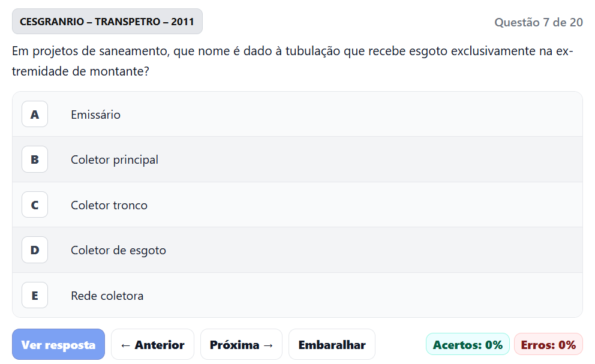The height and width of the screenshot is (364, 595).
Task: Select answer option letter C badge
Action: coord(35,205)
